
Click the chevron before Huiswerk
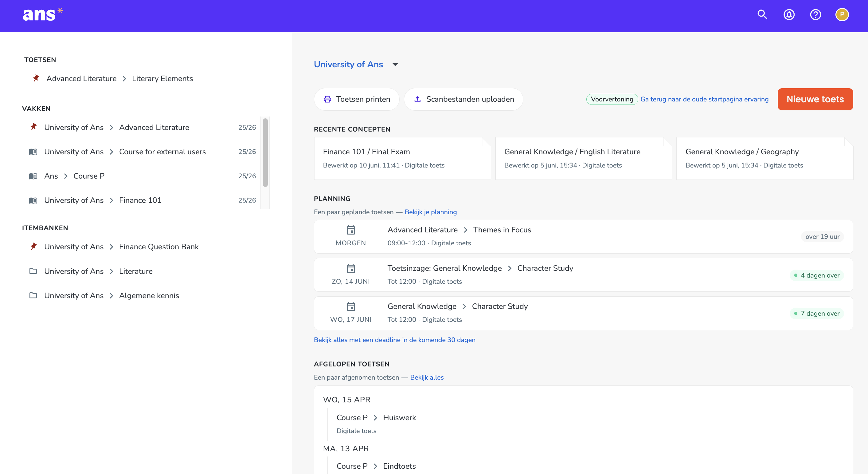(x=375, y=418)
